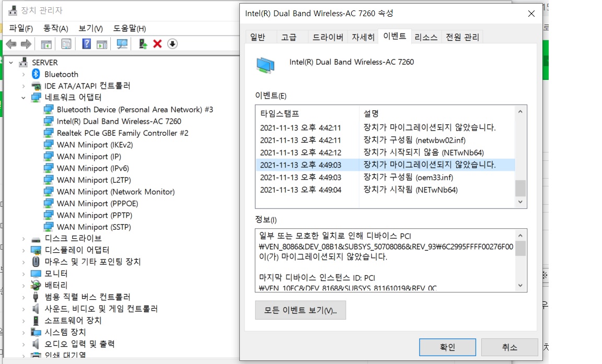Expand the IDE ATA/ATAPI 컨트롤러 node
The image size is (602, 364).
24,86
